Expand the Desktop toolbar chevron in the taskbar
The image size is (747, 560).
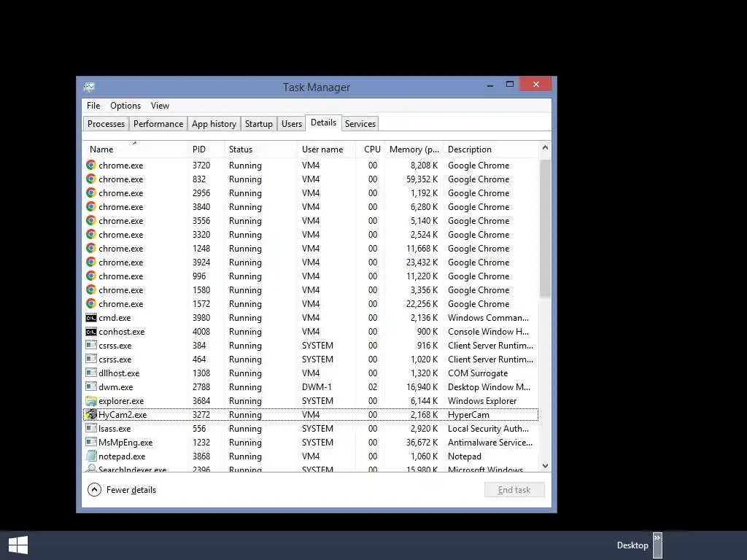point(657,545)
